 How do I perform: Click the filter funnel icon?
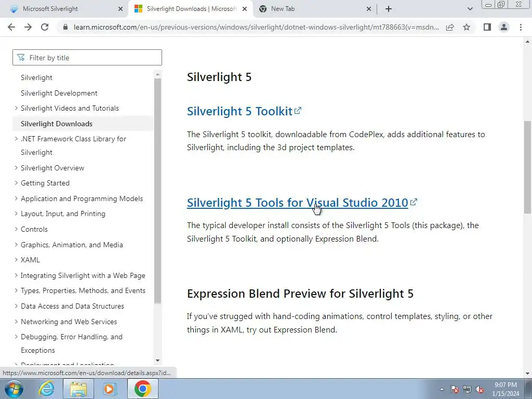click(21, 58)
